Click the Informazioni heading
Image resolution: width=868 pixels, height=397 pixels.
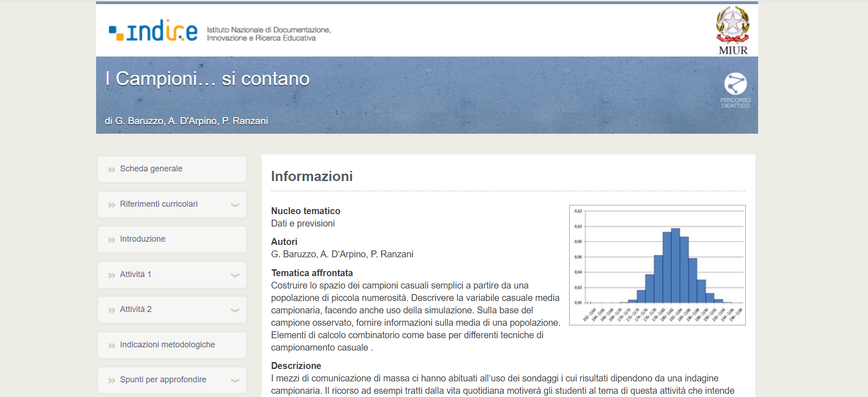[312, 176]
